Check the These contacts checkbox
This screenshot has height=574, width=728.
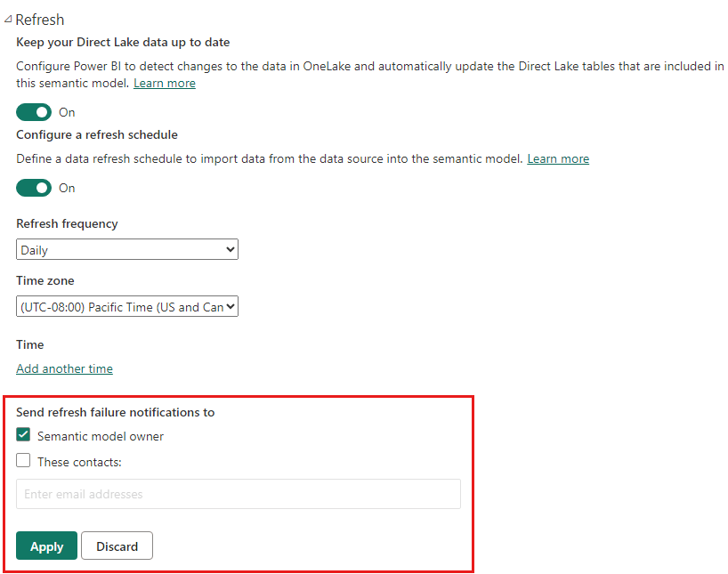[x=24, y=461]
